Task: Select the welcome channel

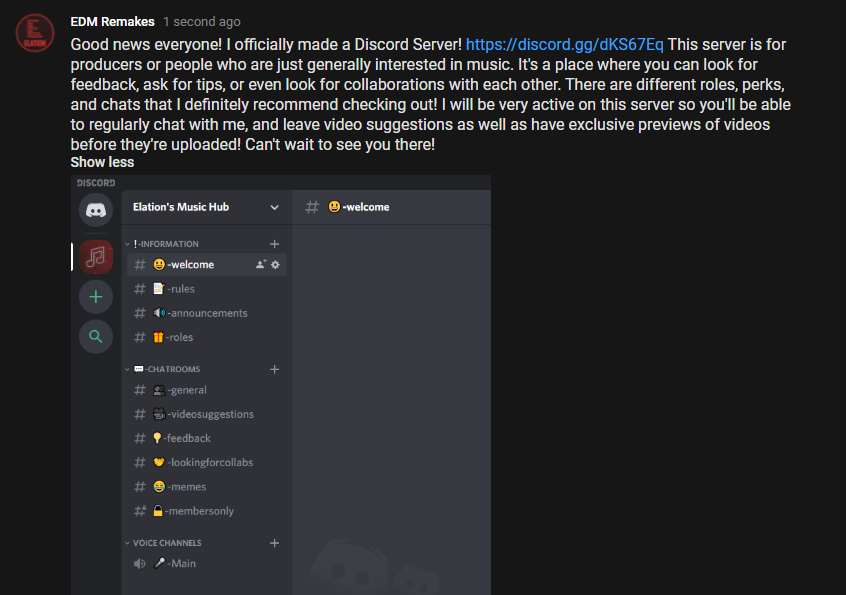Action: coord(207,264)
